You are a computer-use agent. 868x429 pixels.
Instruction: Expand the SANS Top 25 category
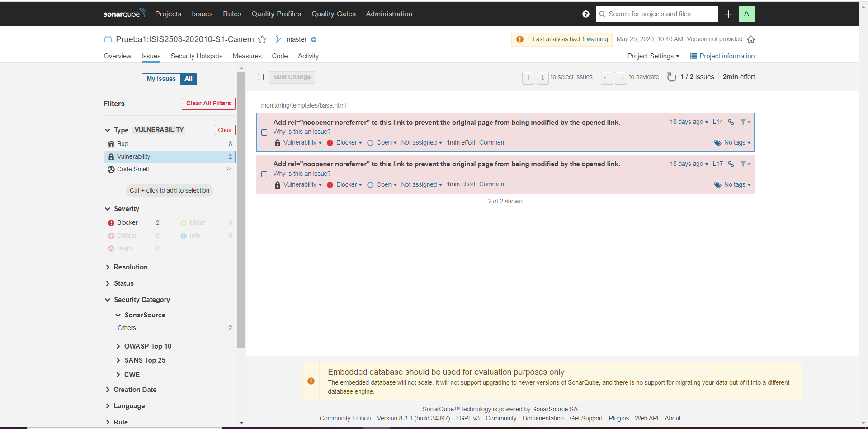point(141,360)
